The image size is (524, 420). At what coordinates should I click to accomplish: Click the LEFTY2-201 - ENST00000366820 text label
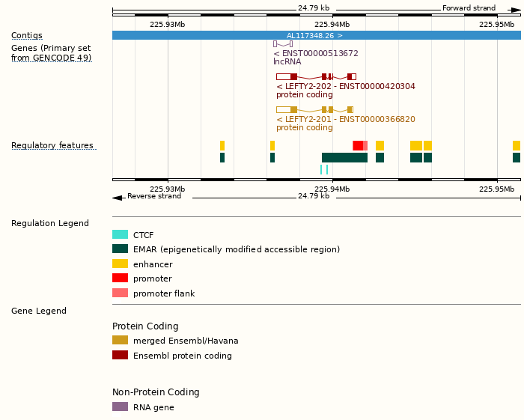pos(345,119)
